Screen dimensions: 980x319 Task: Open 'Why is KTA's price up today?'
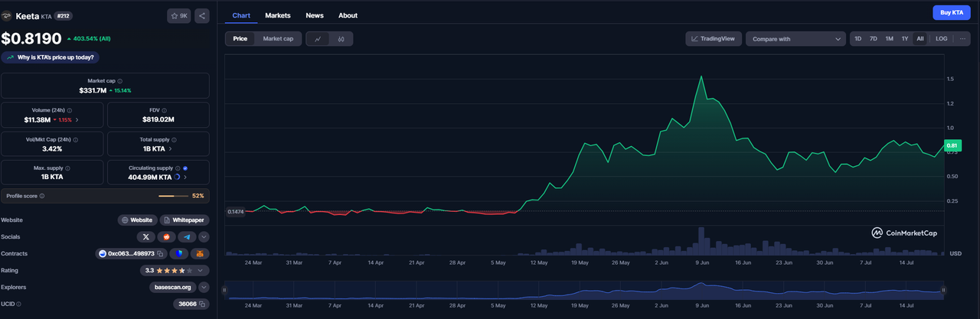51,57
